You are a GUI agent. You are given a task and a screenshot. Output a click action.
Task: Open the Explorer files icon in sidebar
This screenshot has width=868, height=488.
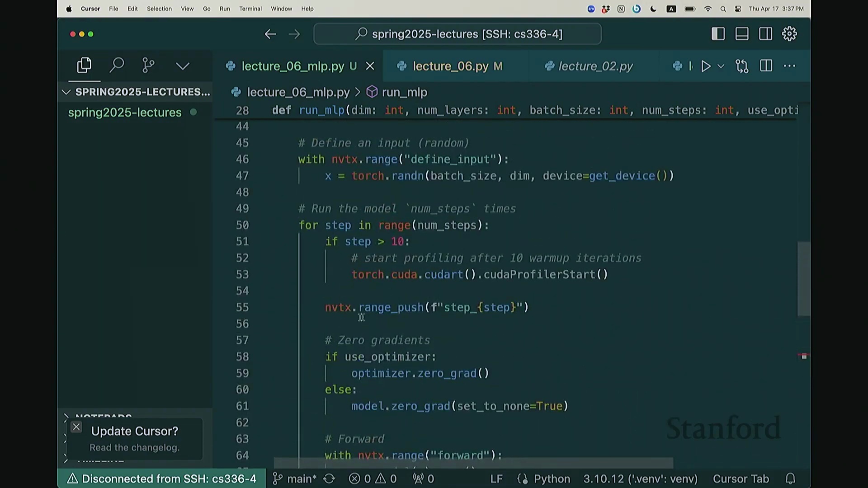click(x=84, y=66)
